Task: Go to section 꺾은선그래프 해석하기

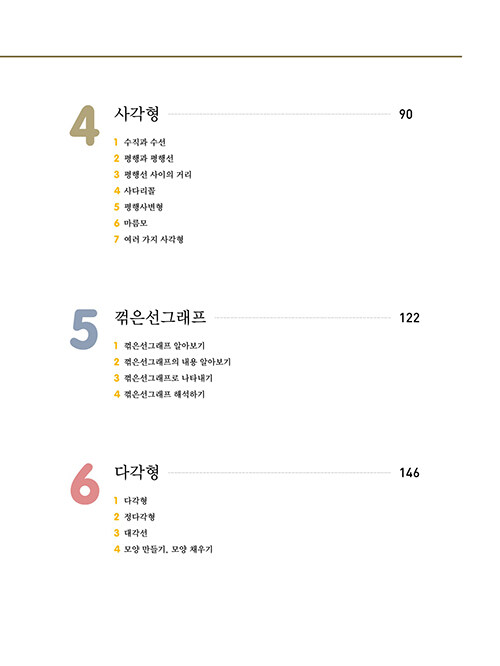Action: coord(164,394)
